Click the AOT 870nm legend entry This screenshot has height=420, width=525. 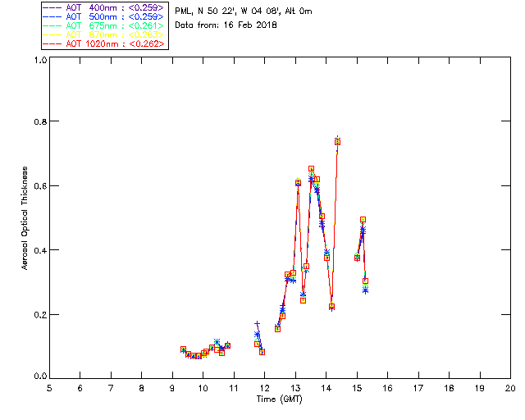pos(103,34)
